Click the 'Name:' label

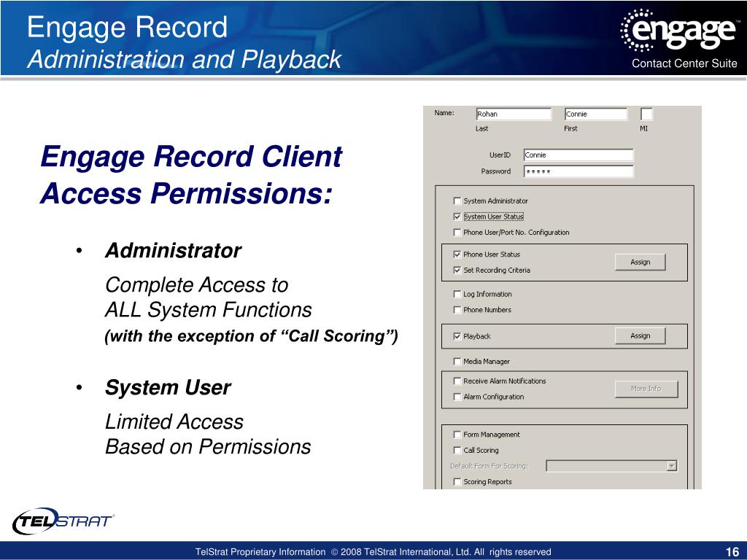tap(444, 113)
